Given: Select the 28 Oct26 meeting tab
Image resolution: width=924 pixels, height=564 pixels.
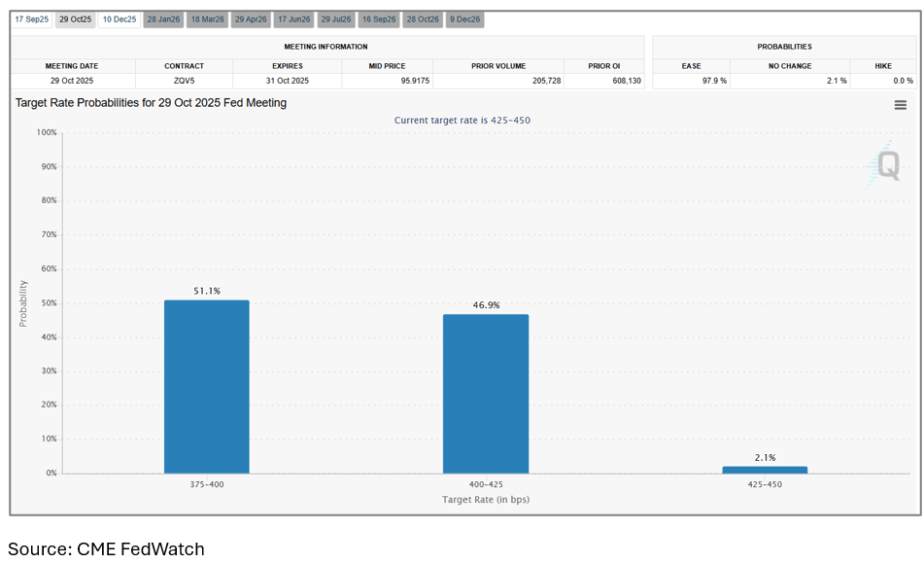Looking at the screenshot, I should pyautogui.click(x=423, y=19).
